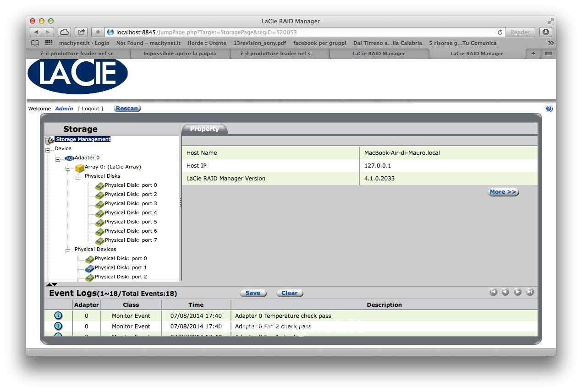Click the Description column header
This screenshot has height=392, width=582.
click(384, 305)
